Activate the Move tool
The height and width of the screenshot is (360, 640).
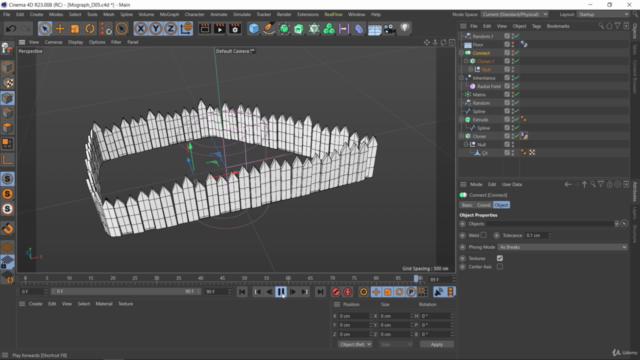[x=60, y=29]
